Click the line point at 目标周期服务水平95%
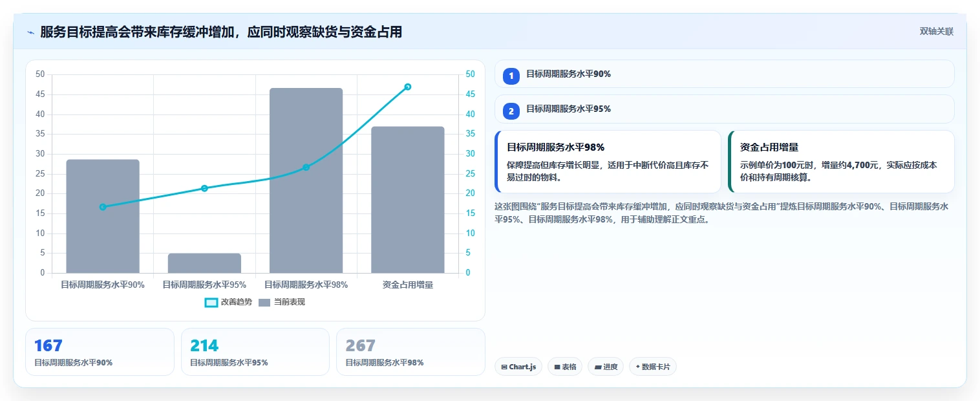The image size is (980, 401). point(204,188)
